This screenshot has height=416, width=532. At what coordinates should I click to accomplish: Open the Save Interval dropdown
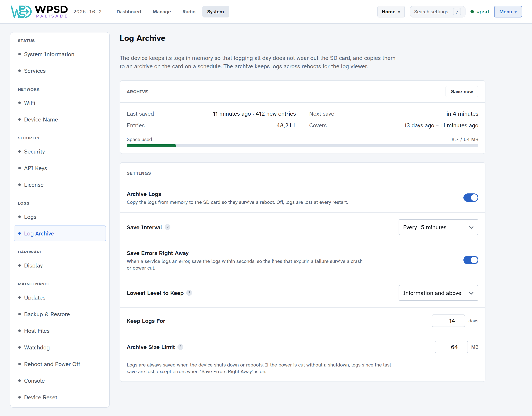(438, 227)
